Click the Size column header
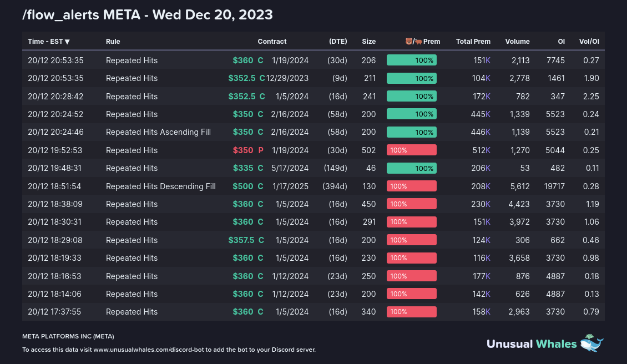The width and height of the screenshot is (627, 364). tap(368, 42)
